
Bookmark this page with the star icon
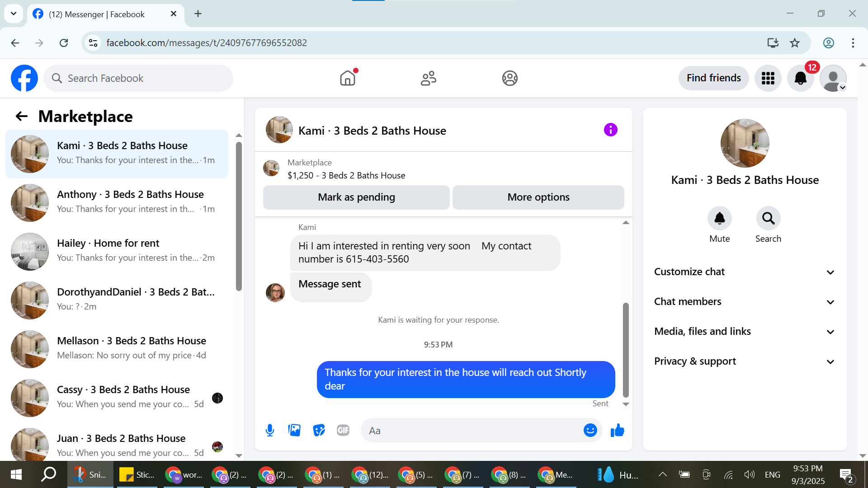[x=794, y=43]
